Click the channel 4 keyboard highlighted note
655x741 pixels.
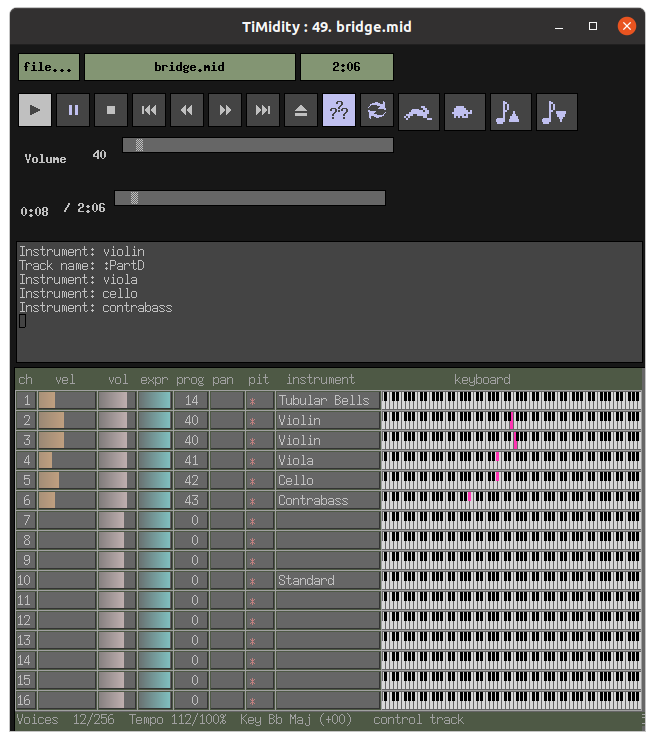click(x=498, y=457)
